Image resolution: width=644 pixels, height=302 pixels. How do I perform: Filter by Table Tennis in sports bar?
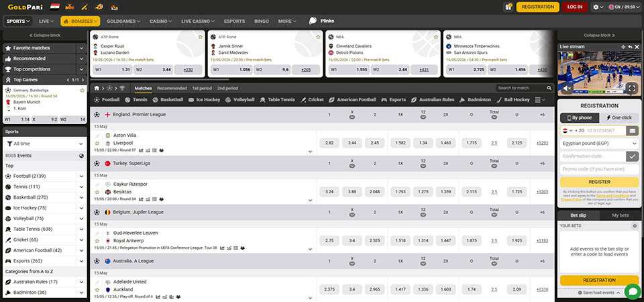click(277, 100)
